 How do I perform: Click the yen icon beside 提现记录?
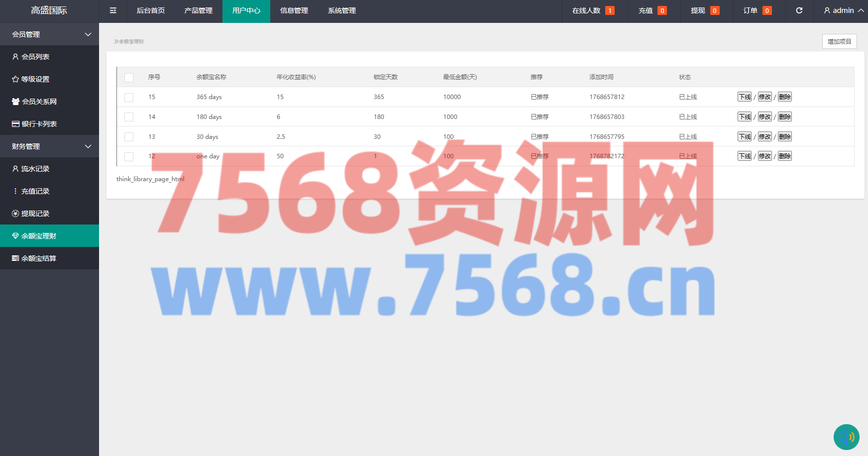15,214
